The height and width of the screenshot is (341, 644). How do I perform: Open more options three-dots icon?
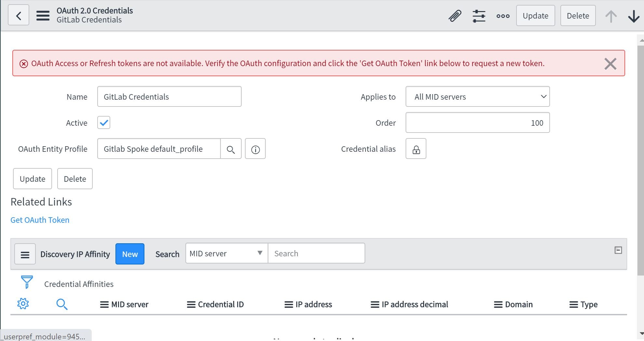(503, 16)
